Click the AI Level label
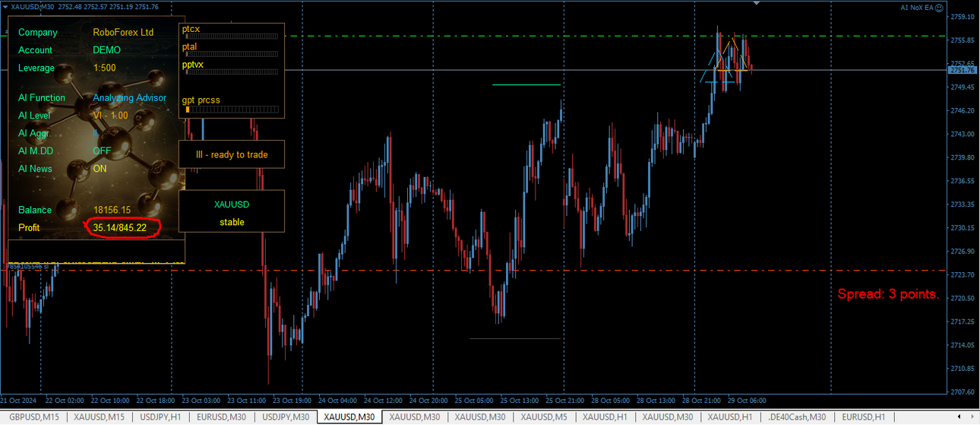The width and height of the screenshot is (980, 425). (35, 116)
